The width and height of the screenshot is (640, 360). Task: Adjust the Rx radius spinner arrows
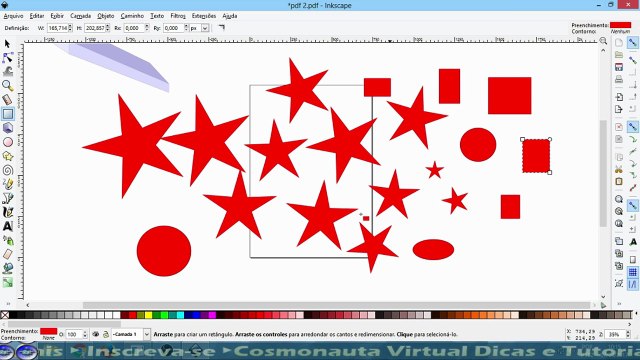(x=147, y=28)
